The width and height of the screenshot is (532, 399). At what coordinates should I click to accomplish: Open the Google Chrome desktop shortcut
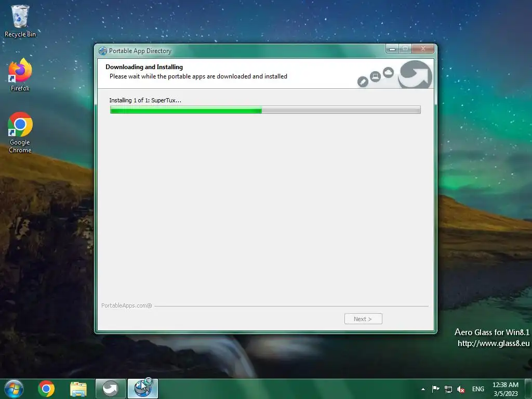coord(20,132)
